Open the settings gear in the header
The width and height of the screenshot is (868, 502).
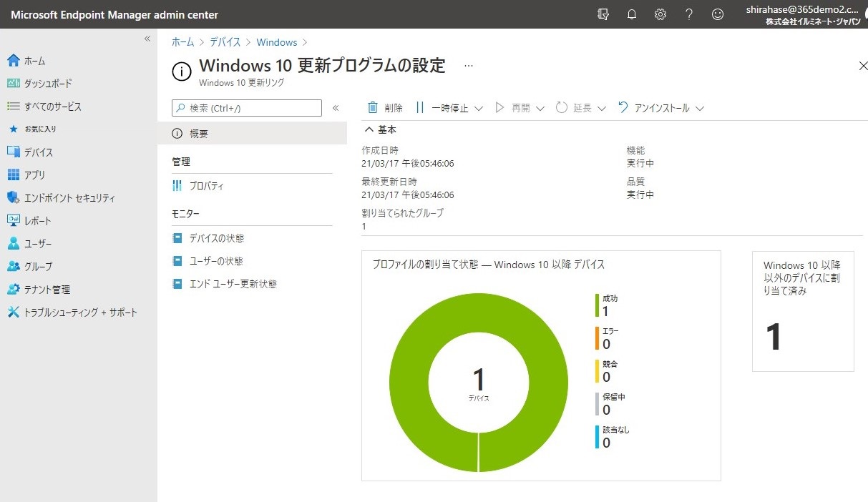coord(660,14)
